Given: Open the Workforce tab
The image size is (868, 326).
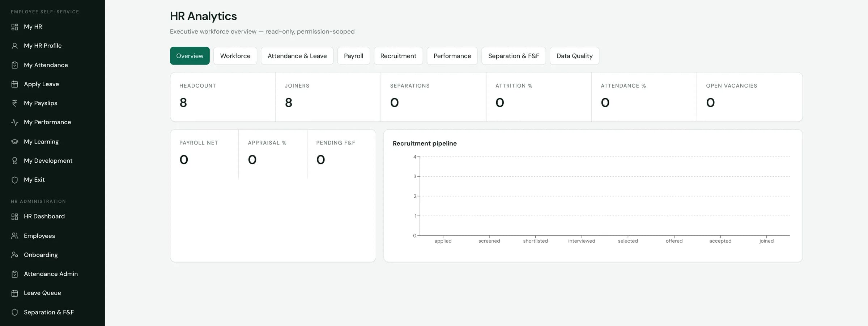Looking at the screenshot, I should tap(235, 56).
